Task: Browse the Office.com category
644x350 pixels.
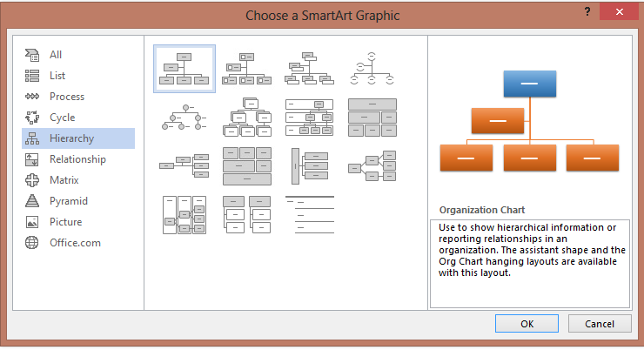Action: (x=75, y=243)
